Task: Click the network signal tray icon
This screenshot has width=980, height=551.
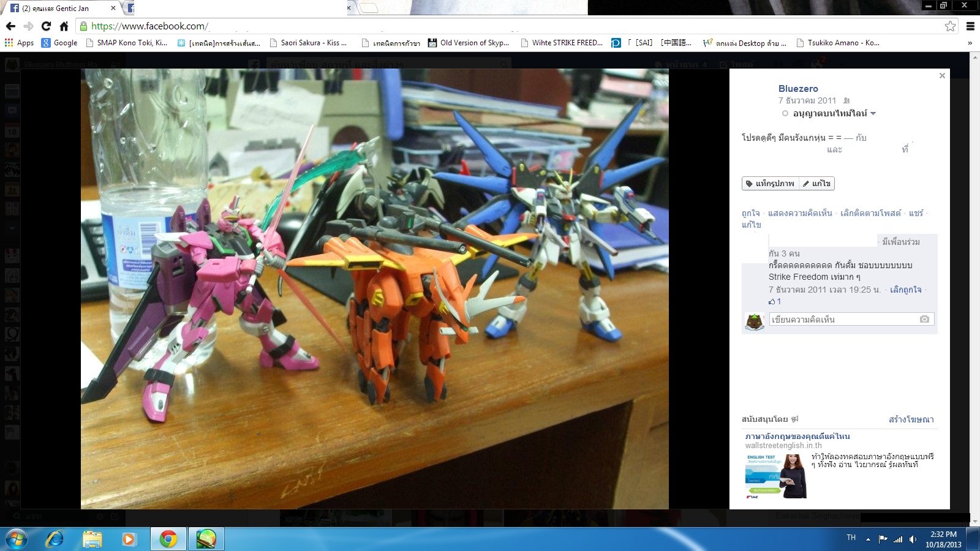Action: [x=898, y=539]
